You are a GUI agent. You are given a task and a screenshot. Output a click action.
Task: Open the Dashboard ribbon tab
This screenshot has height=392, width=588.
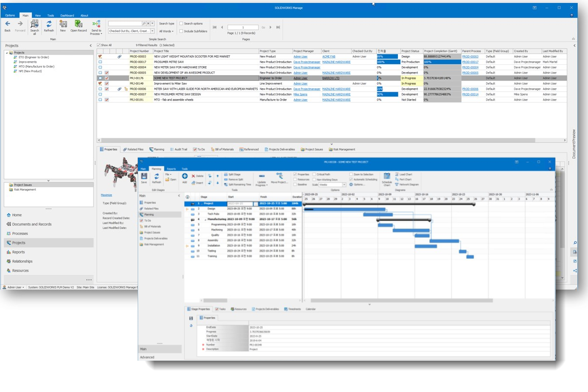point(67,16)
